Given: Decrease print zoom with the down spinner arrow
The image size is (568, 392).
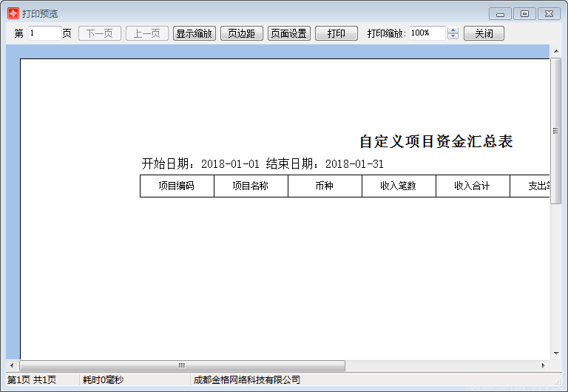Looking at the screenshot, I should (453, 37).
